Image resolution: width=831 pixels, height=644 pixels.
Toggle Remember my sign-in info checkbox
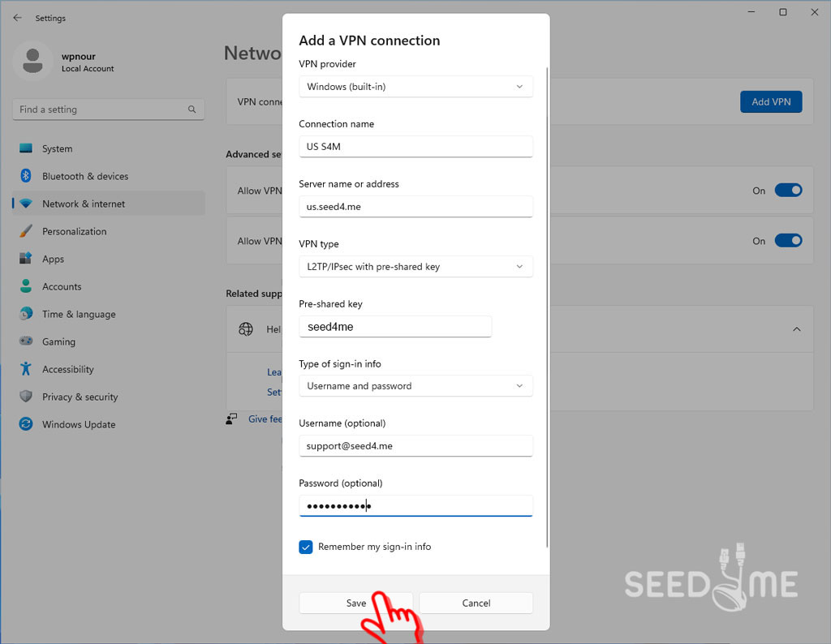(306, 547)
